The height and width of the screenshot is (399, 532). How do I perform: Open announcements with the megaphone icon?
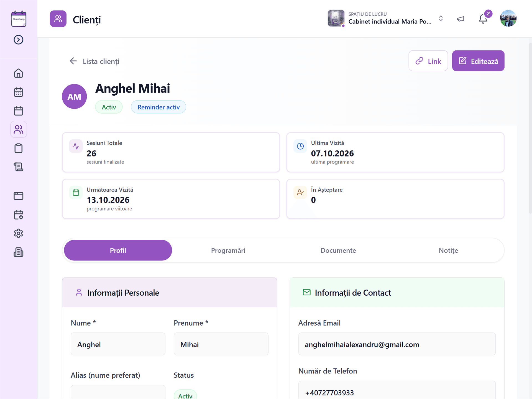coord(461,19)
